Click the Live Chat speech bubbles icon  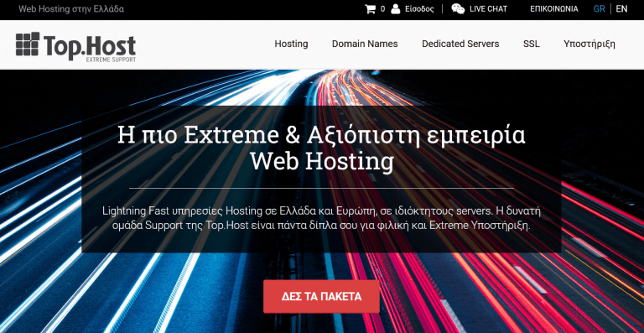458,8
